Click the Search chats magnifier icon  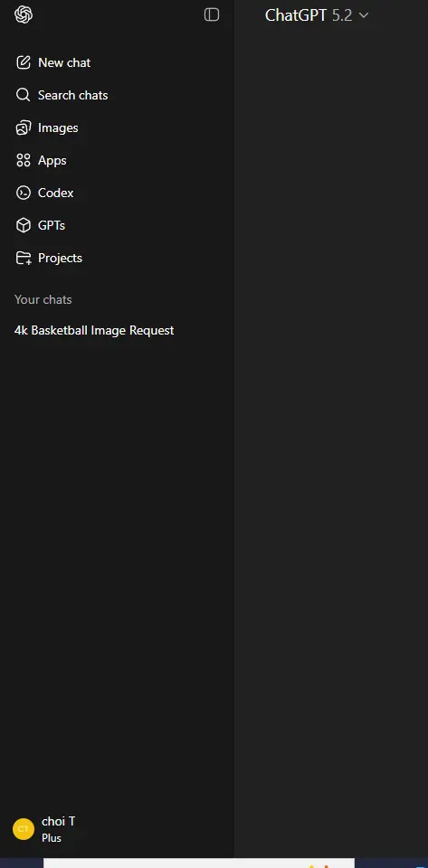coord(24,95)
